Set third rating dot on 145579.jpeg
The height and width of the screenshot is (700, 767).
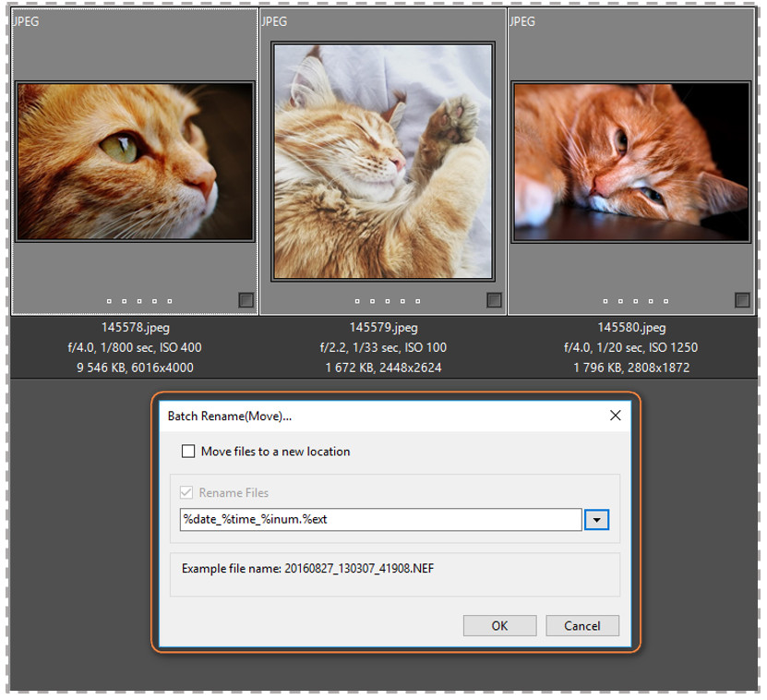point(388,301)
